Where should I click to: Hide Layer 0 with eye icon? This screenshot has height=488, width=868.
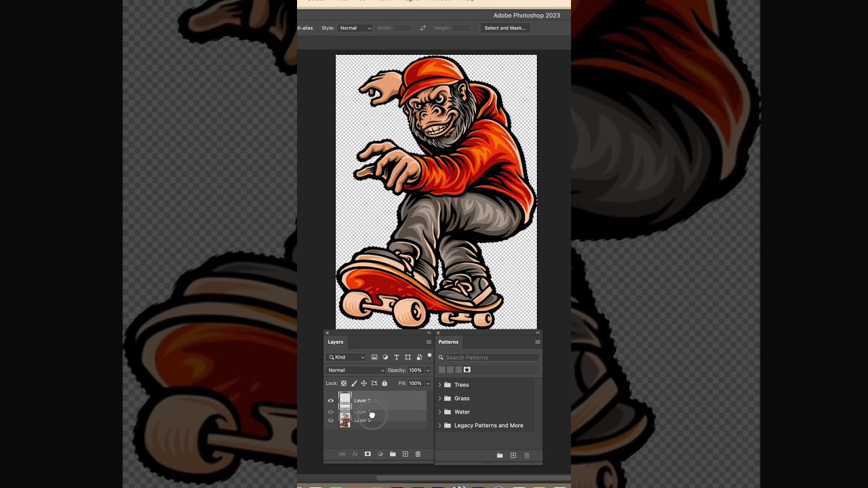[331, 420]
